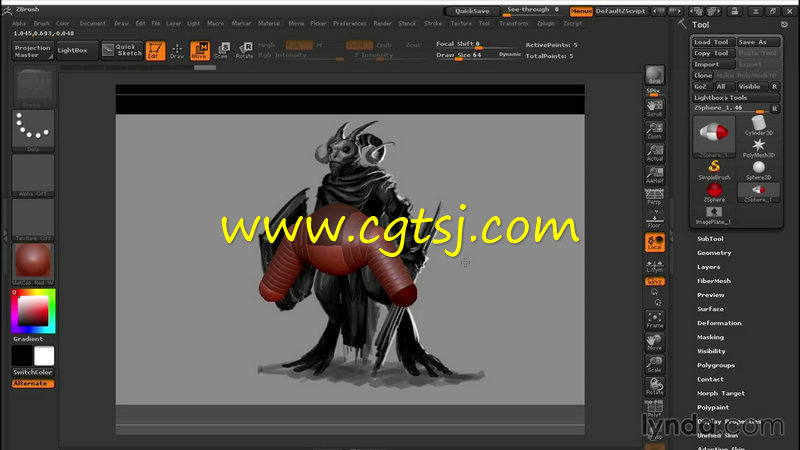Click the Actual size icon on right shelf
Screen dimensions: 800x450
[655, 153]
